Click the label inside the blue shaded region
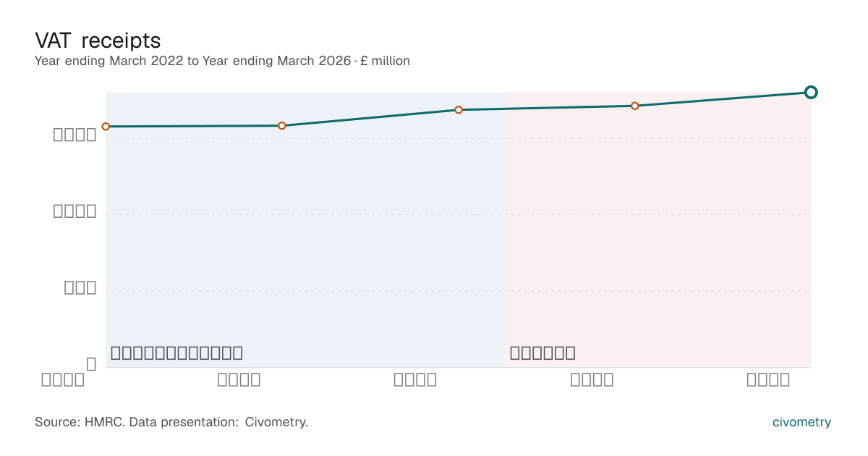 176,353
